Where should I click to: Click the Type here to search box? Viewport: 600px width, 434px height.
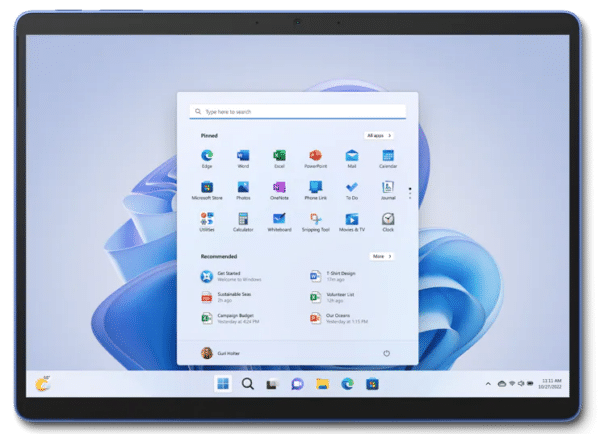click(298, 111)
